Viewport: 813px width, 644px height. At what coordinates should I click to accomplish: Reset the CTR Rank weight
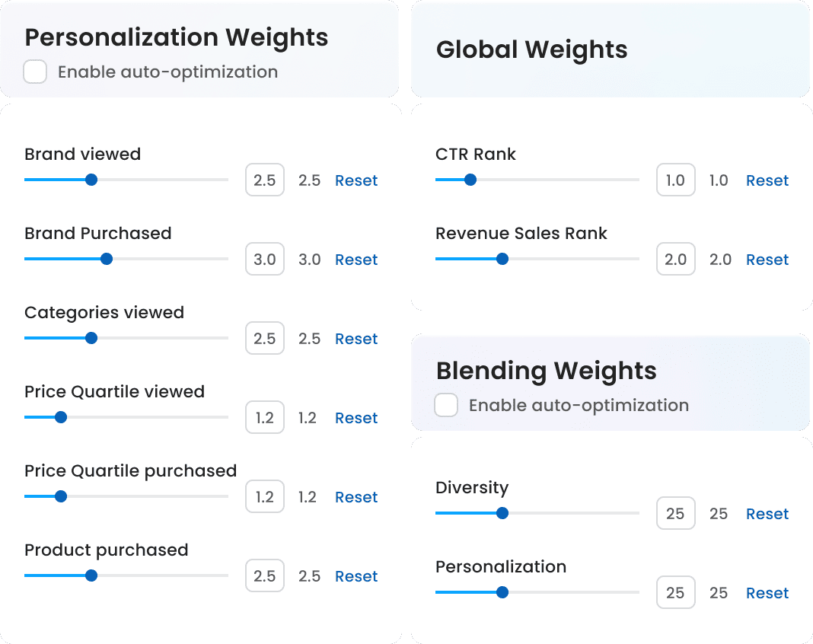tap(767, 180)
